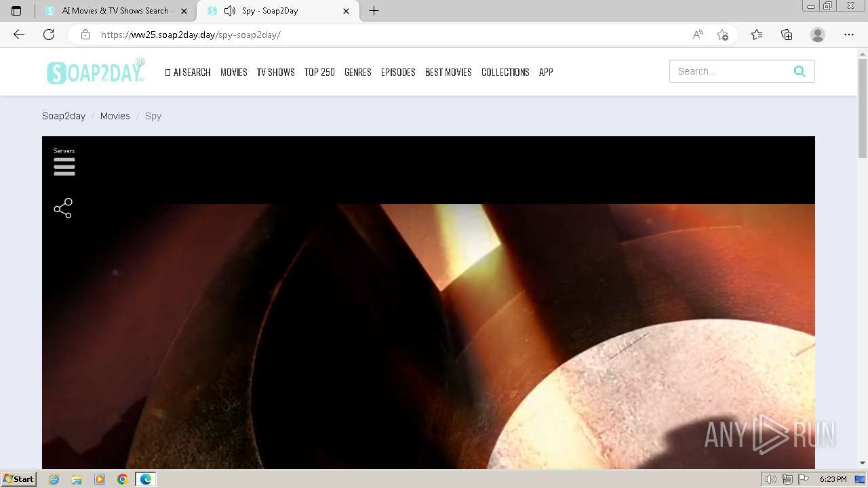
Task: Click the Soap2Day site logo
Action: coord(96,71)
